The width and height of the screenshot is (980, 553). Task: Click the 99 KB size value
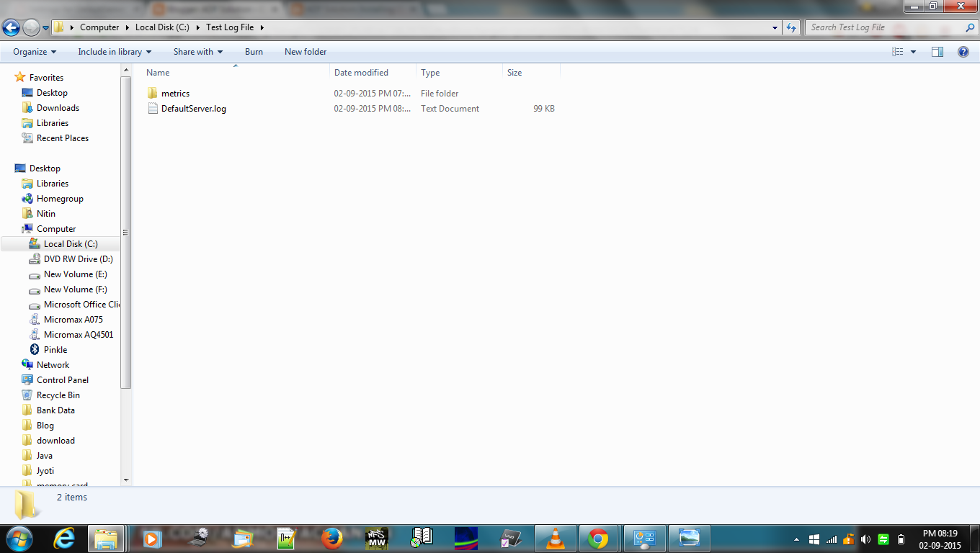[x=544, y=109]
